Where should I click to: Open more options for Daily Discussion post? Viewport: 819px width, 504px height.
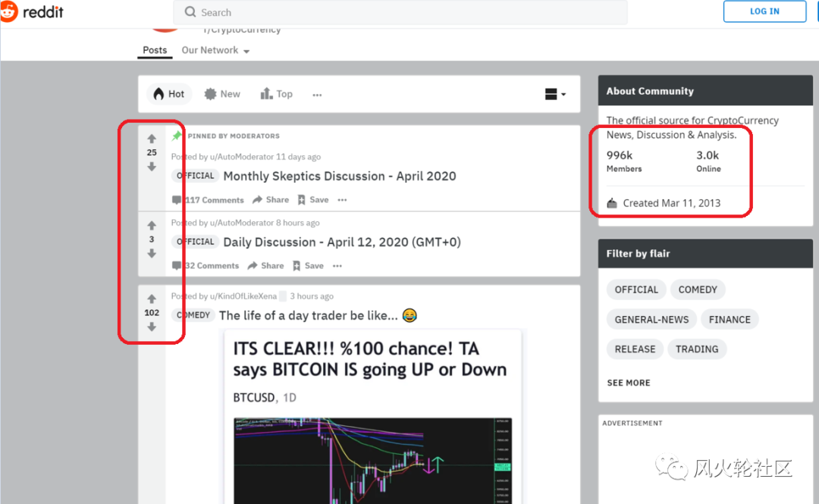point(337,266)
